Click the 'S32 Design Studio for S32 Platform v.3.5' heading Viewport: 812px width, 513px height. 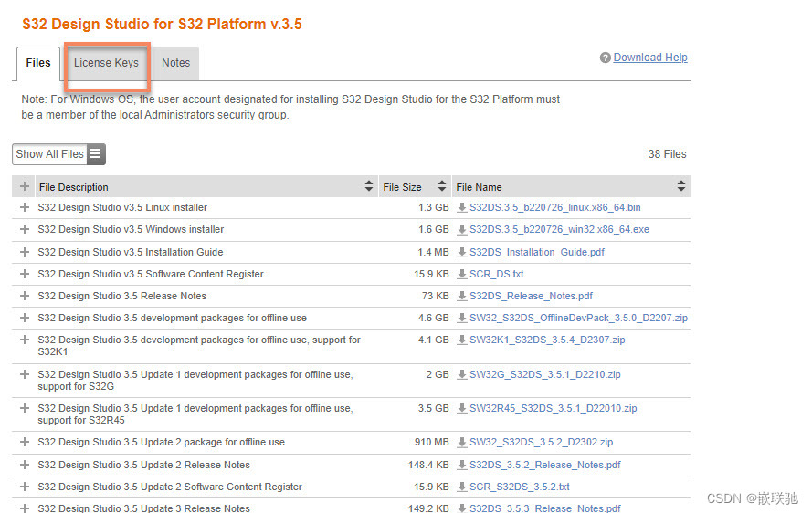162,25
